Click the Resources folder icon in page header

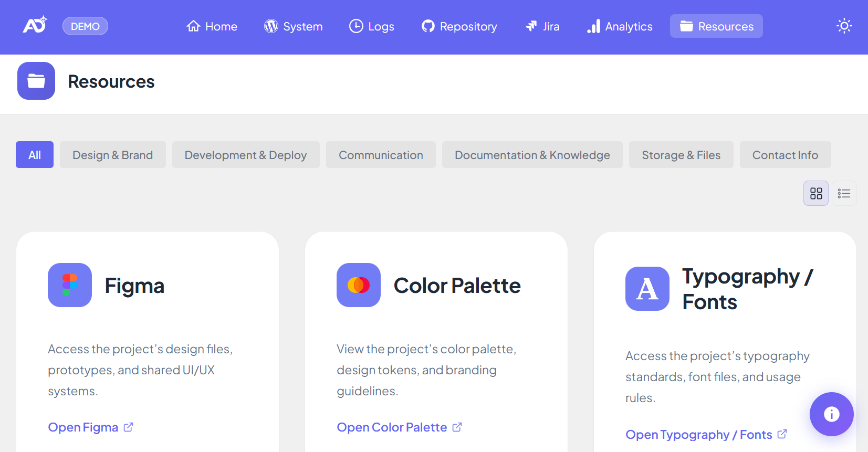click(36, 81)
